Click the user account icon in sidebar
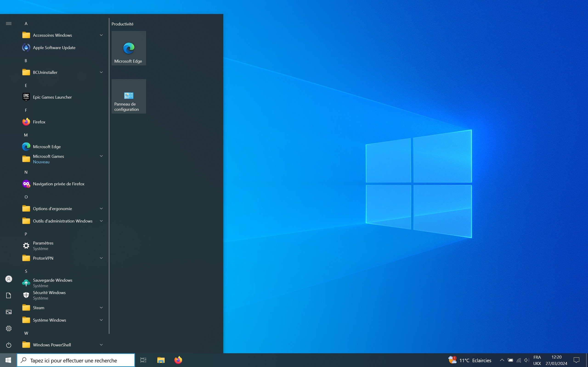The height and width of the screenshot is (367, 588). coord(9,279)
